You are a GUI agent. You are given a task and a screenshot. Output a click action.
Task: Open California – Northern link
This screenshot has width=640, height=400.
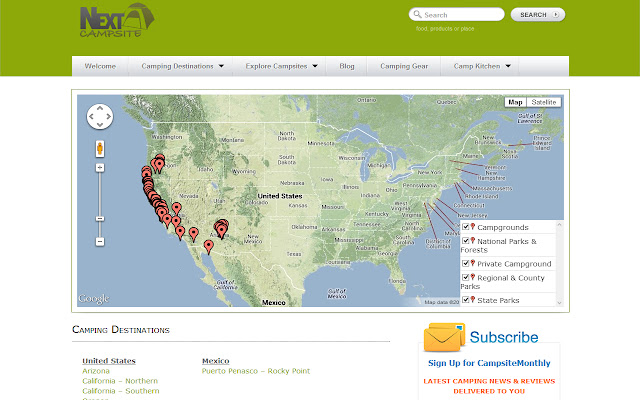pos(120,381)
